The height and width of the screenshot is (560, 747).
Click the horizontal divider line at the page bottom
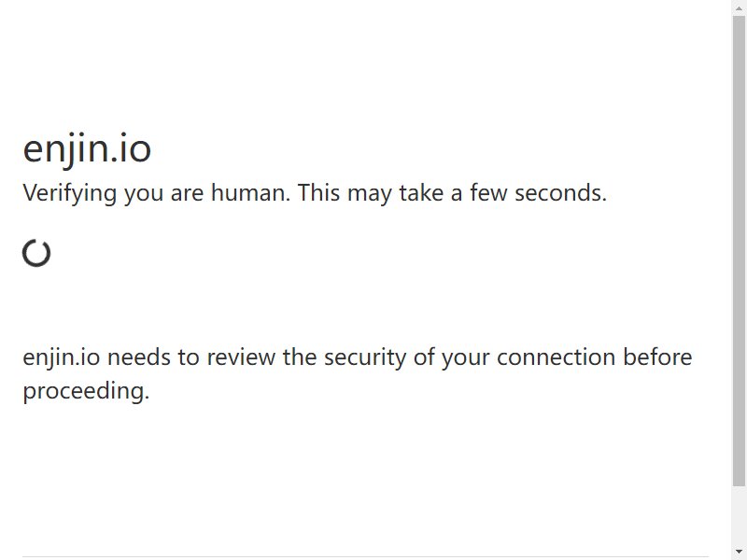point(366,556)
